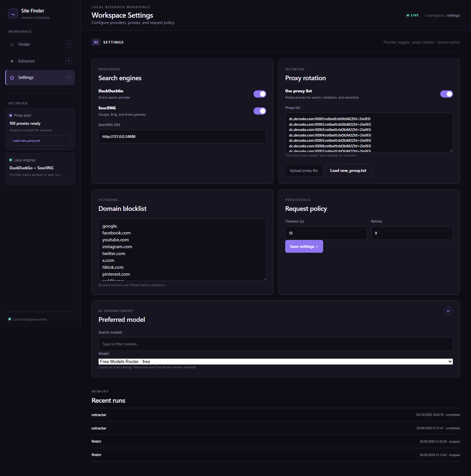Click Upload proxy file button

click(x=304, y=171)
